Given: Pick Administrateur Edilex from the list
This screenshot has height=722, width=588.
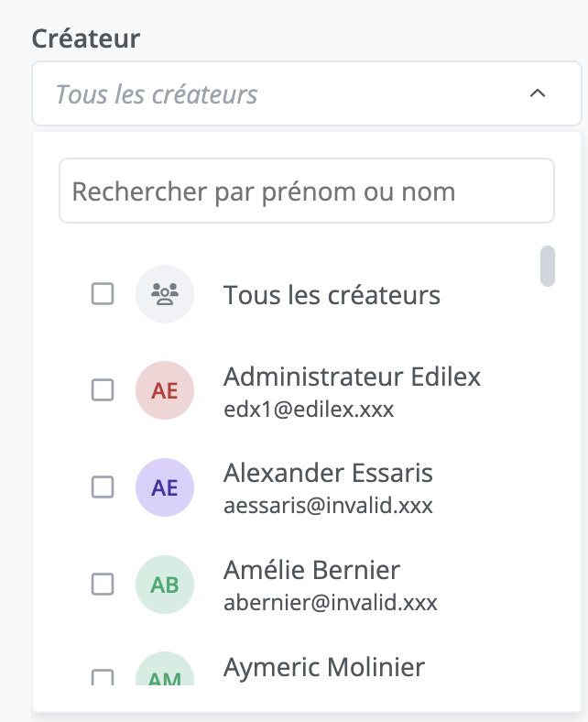Looking at the screenshot, I should (x=352, y=377).
